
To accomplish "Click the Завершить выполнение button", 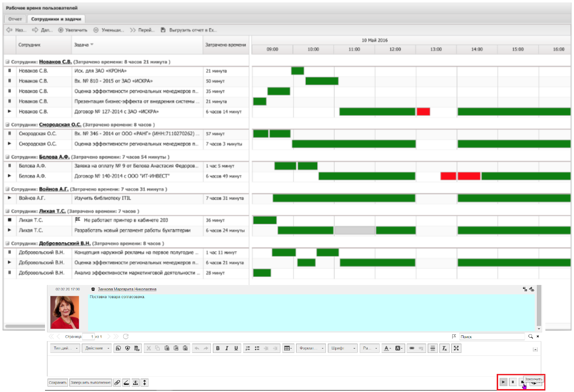I will point(91,383).
